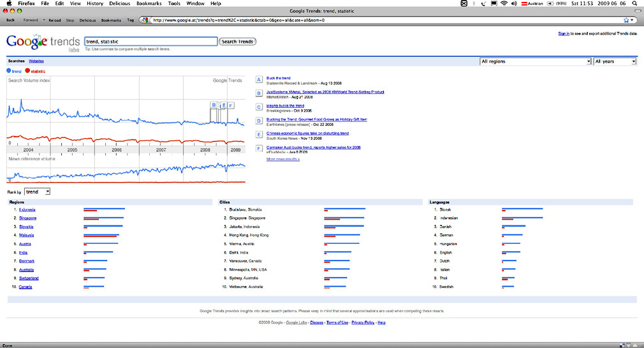Open the More news results link

click(282, 159)
